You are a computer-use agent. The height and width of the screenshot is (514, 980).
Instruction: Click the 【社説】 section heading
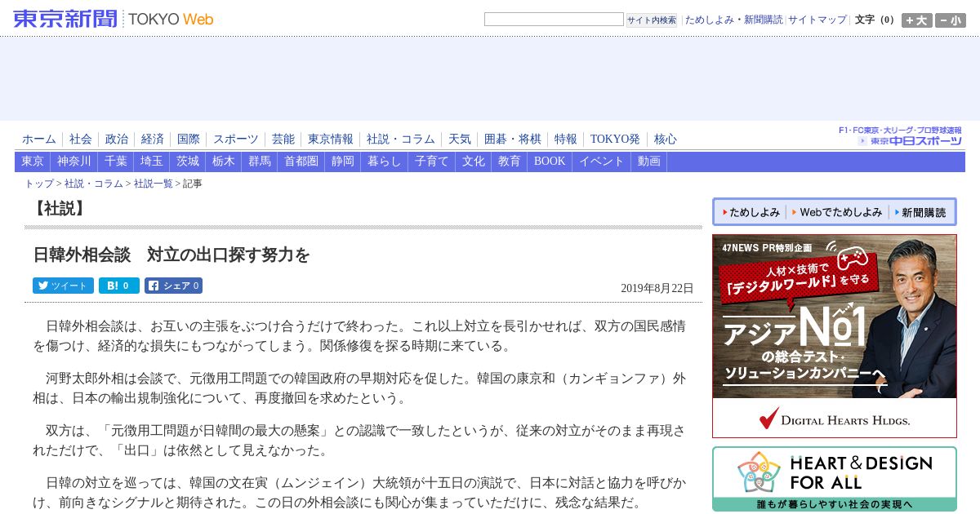pyautogui.click(x=59, y=208)
